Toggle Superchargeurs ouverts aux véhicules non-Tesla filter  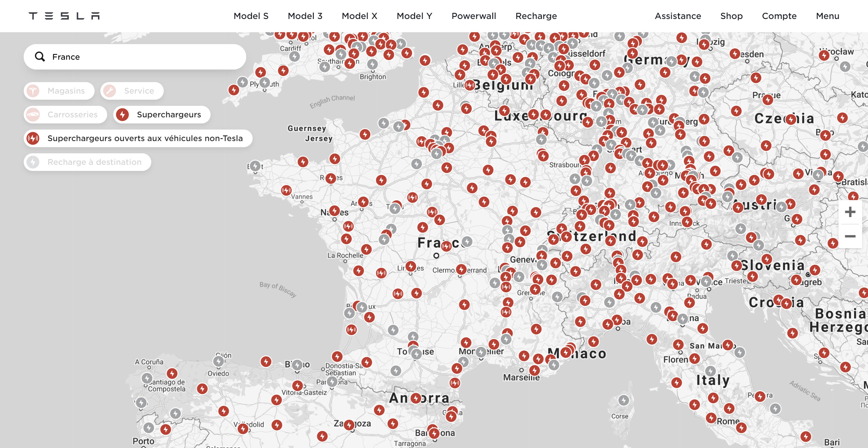(x=138, y=138)
